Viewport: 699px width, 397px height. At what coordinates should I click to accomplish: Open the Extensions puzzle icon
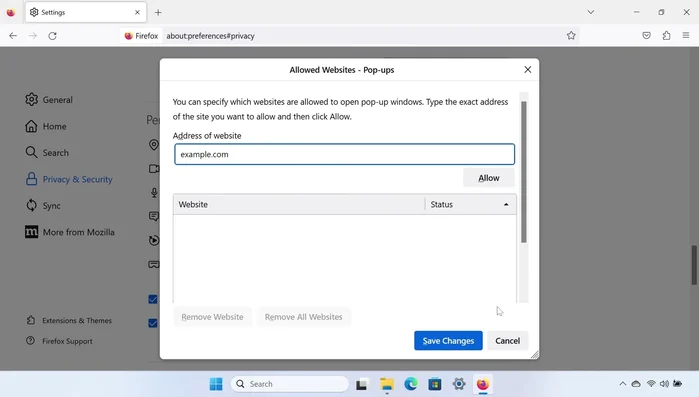[x=666, y=36]
